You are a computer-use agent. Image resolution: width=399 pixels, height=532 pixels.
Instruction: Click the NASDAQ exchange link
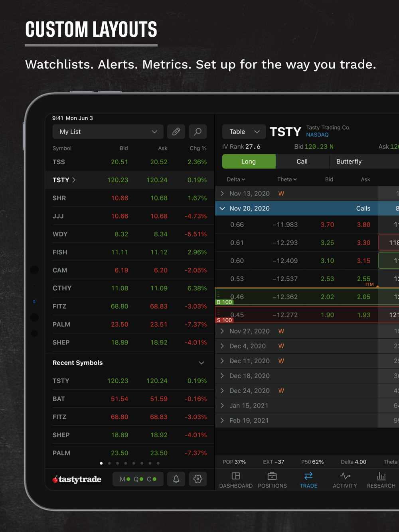(x=318, y=135)
